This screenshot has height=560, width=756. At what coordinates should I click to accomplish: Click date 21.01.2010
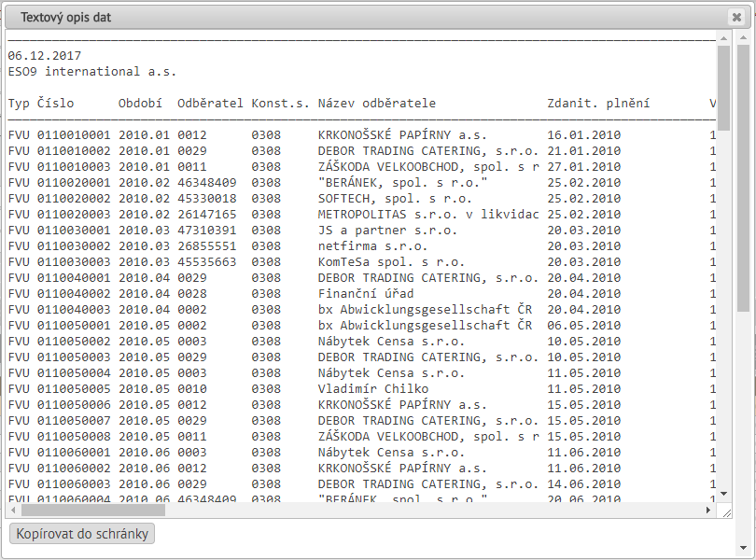584,151
